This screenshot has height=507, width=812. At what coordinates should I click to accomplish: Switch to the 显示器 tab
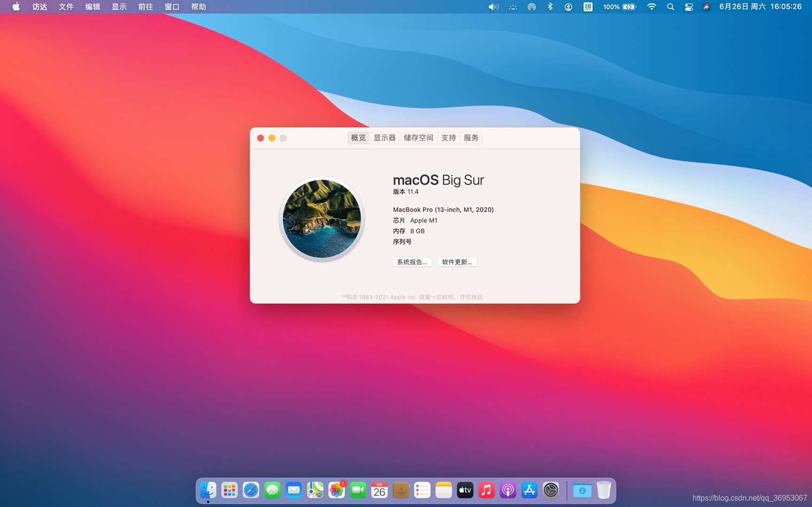coord(384,138)
